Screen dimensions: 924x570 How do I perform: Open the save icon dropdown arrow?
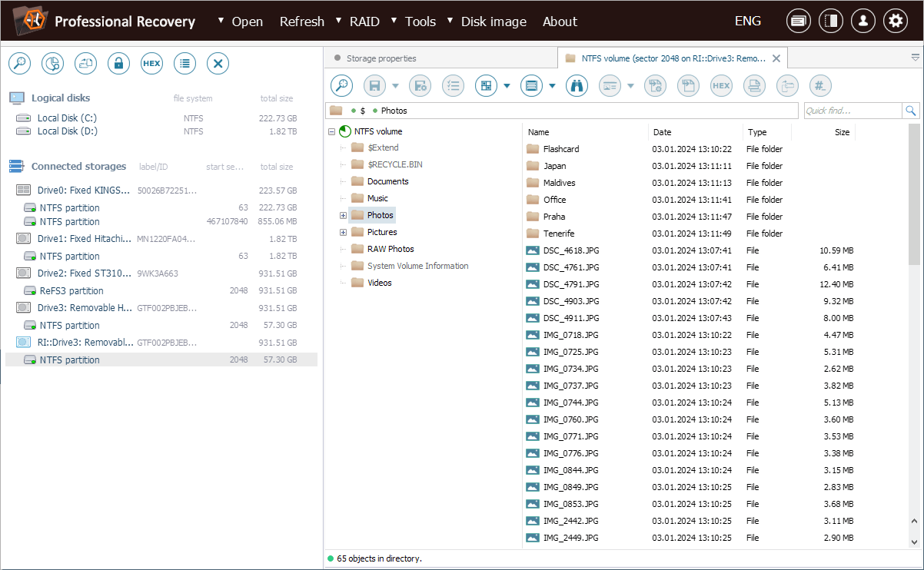tap(396, 86)
